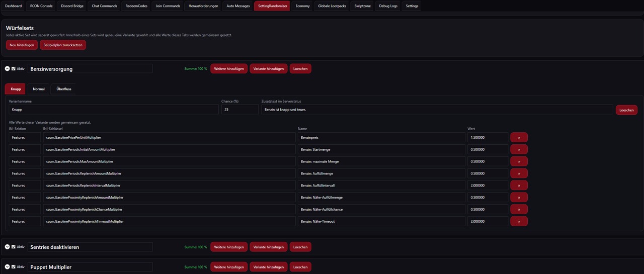Select the Knapp variant tab
The width and height of the screenshot is (644, 274).
[x=16, y=89]
